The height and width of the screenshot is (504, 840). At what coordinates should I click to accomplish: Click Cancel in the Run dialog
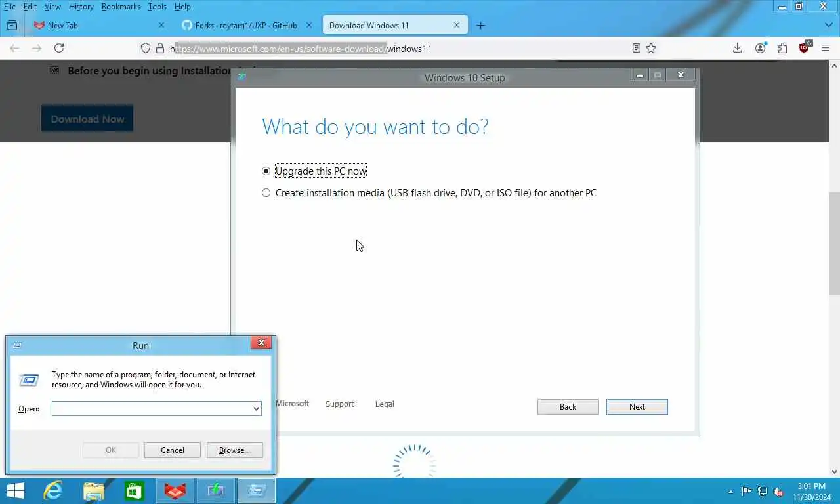pos(173,450)
